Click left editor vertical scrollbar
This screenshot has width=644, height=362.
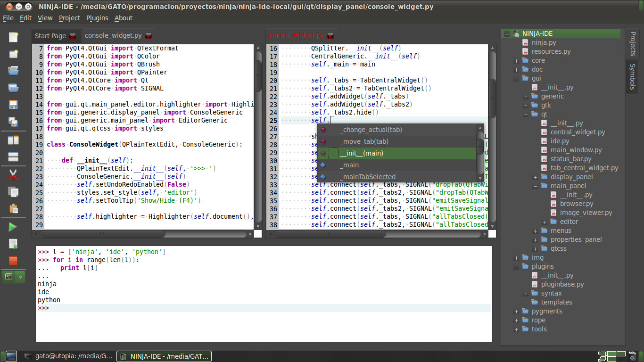tap(258, 137)
